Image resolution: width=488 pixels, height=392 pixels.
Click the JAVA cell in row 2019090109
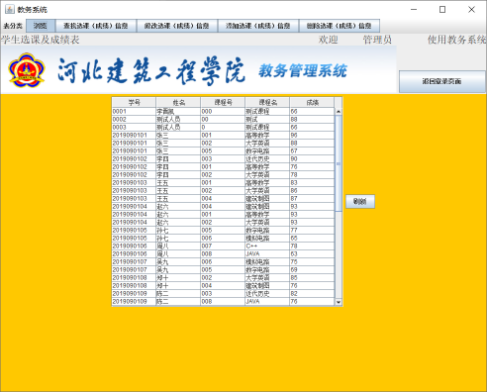point(268,302)
